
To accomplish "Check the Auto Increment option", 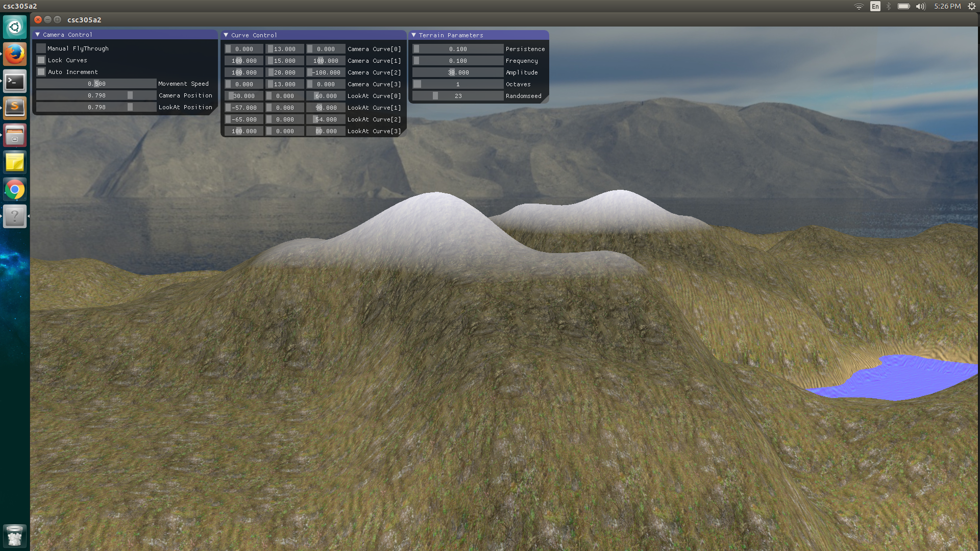I will click(x=41, y=72).
